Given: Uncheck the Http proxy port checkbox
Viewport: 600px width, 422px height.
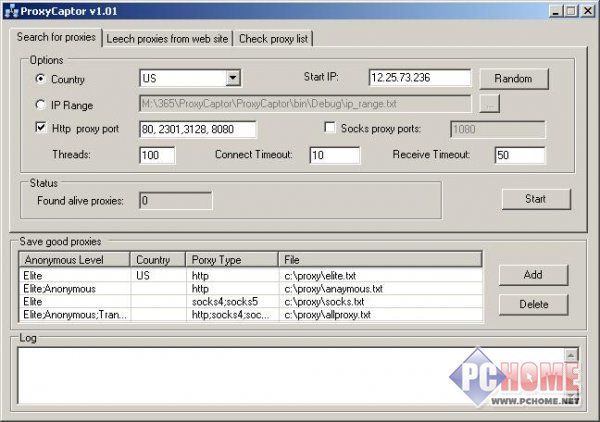Looking at the screenshot, I should pos(41,127).
